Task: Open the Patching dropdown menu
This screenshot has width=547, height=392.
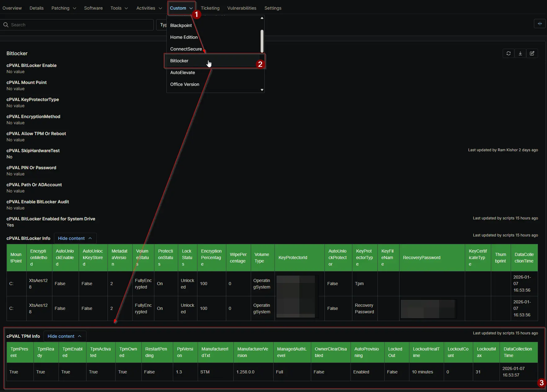Action: coord(64,8)
